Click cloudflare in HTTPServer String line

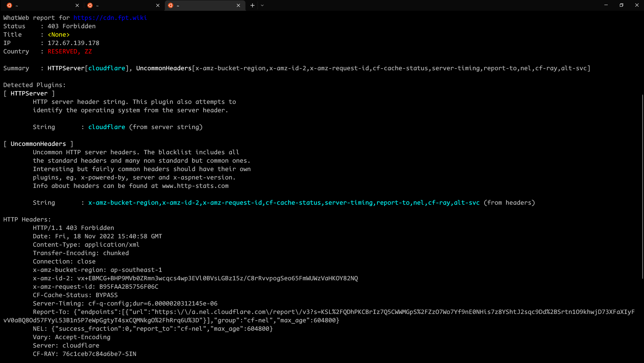(x=107, y=127)
